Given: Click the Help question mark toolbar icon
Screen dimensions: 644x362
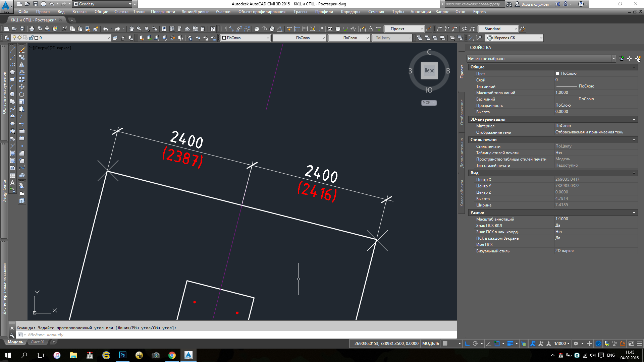Looking at the screenshot, I should (213, 29).
